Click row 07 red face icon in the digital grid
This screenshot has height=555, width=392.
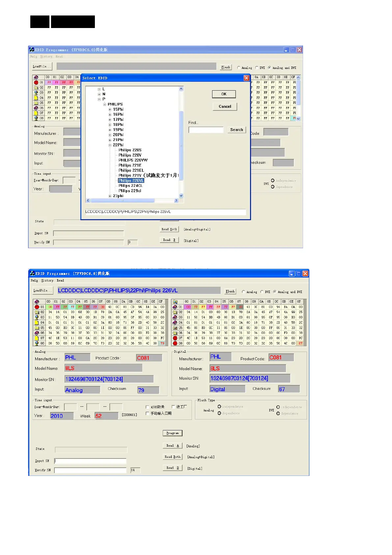[x=175, y=338]
